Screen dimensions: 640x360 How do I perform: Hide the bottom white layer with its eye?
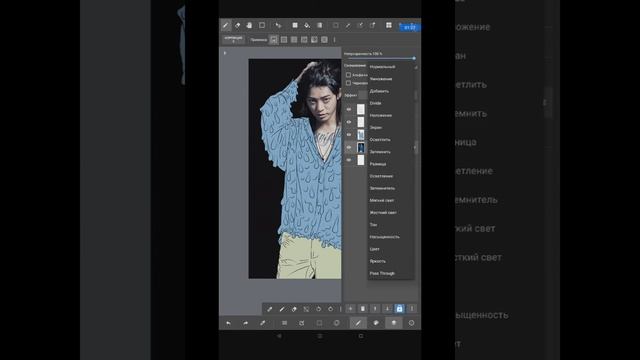point(349,160)
